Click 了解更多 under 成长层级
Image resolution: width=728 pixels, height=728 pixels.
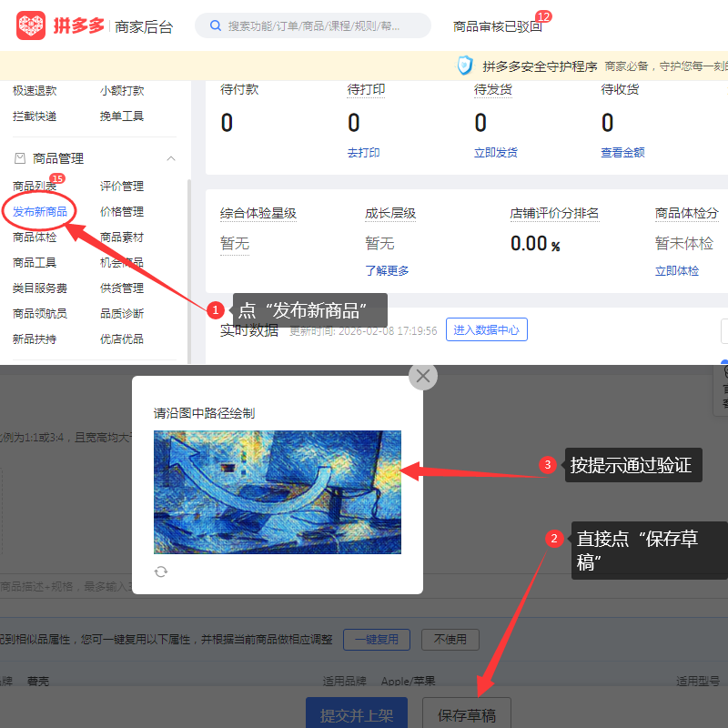[387, 270]
